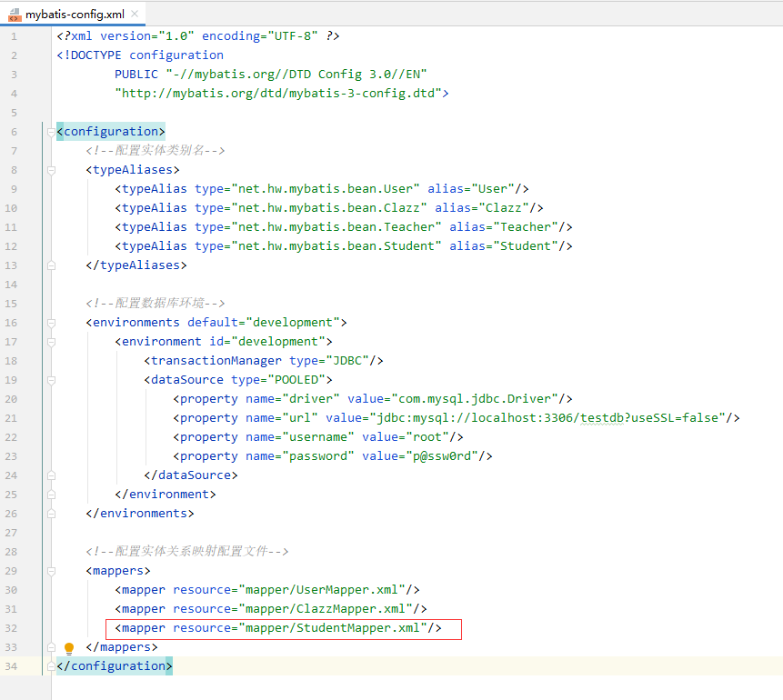The height and width of the screenshot is (700, 783).
Task: Click the mybatis-3-config.dtd URL string
Action: [278, 94]
